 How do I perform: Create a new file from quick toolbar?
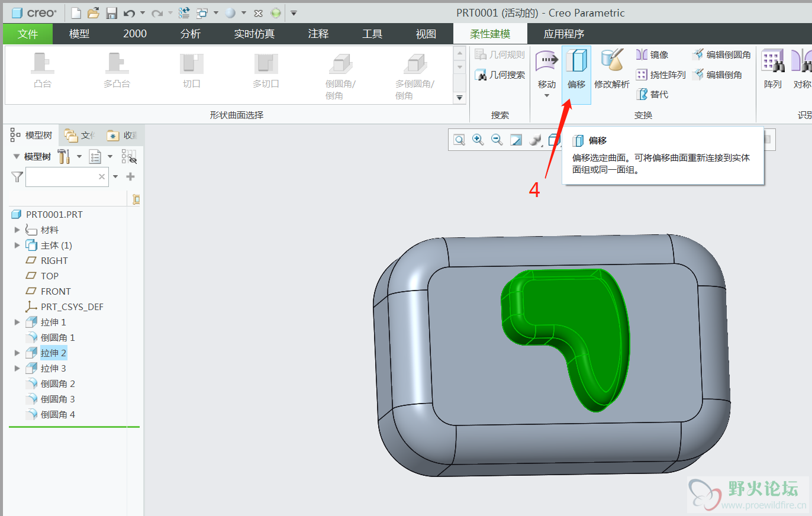coord(76,12)
